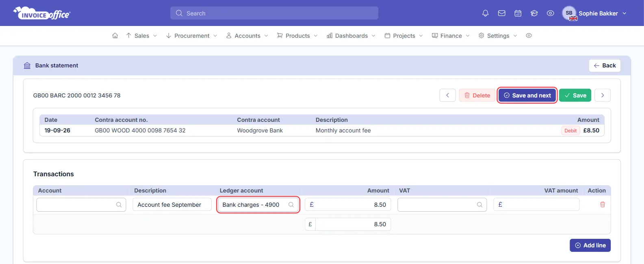Viewport: 644px width, 264px height.
Task: Open the mail envelope icon
Action: pyautogui.click(x=502, y=13)
